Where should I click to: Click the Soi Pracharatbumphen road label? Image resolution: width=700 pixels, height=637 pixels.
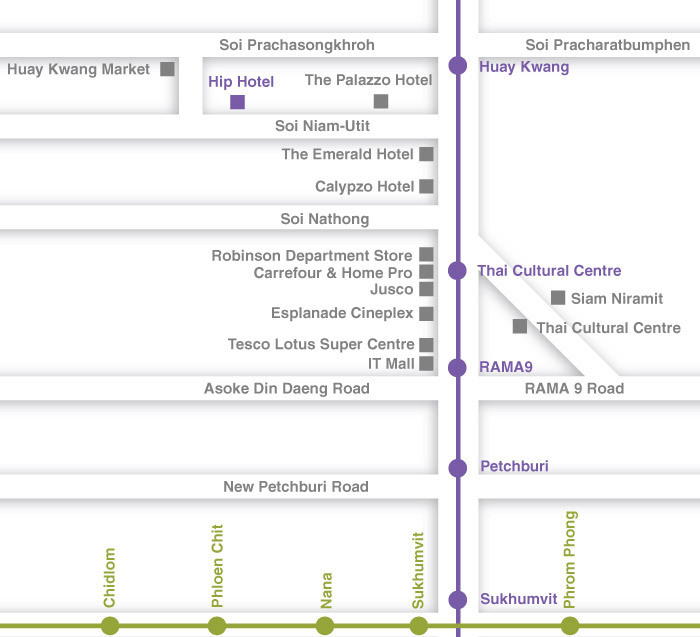tap(608, 45)
